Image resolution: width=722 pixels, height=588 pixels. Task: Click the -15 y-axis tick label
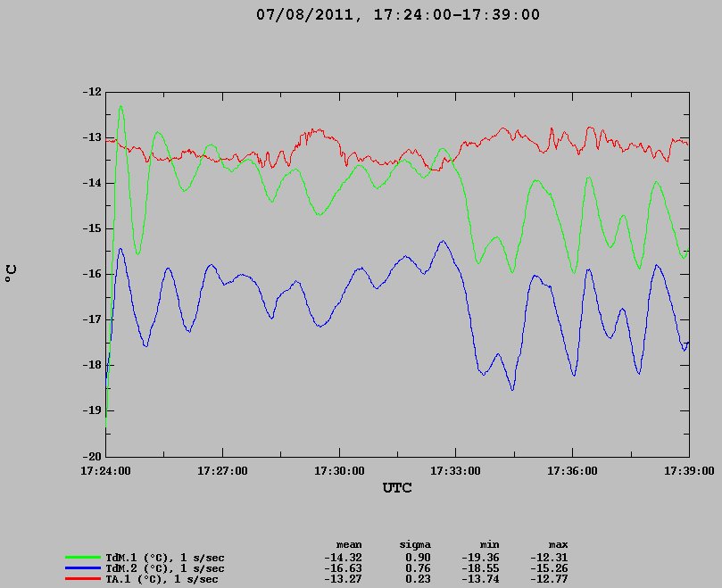(92, 228)
